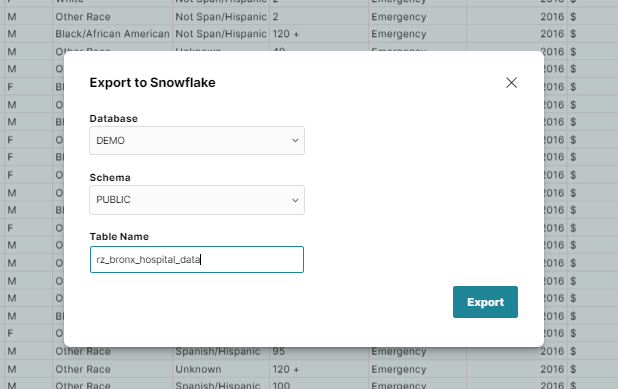The image size is (618, 389).
Task: Click the 'Not Span/Hispanic' cell in Black/African American row
Action: pos(221,34)
